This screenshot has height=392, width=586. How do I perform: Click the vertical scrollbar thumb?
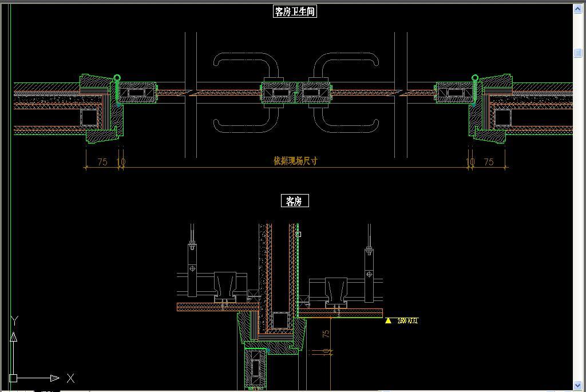click(578, 53)
